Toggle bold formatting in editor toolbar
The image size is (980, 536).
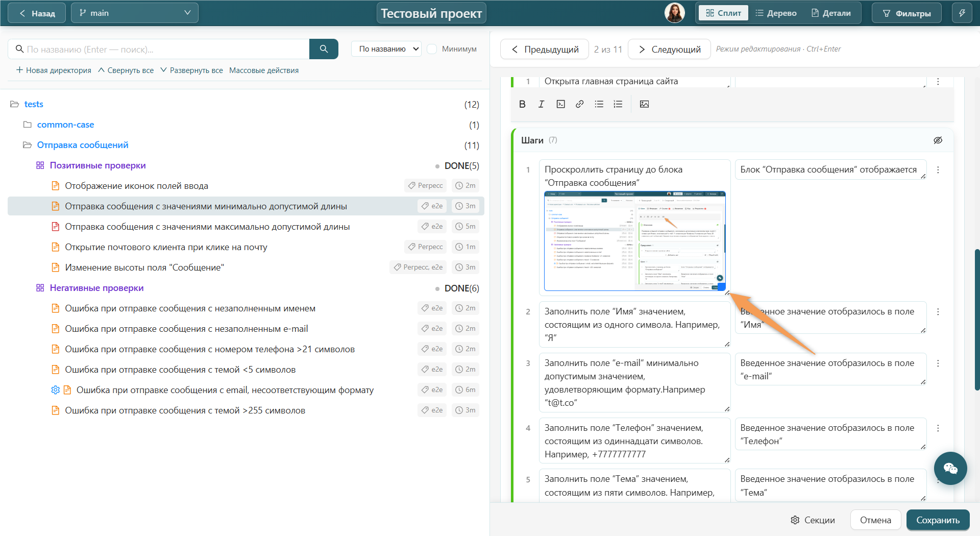[x=522, y=104]
